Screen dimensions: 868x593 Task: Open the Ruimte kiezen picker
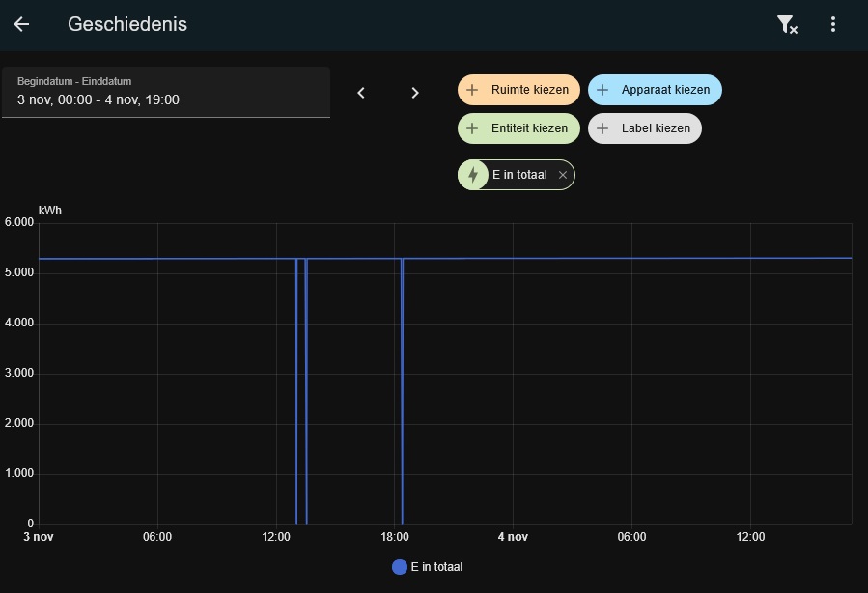pyautogui.click(x=518, y=90)
